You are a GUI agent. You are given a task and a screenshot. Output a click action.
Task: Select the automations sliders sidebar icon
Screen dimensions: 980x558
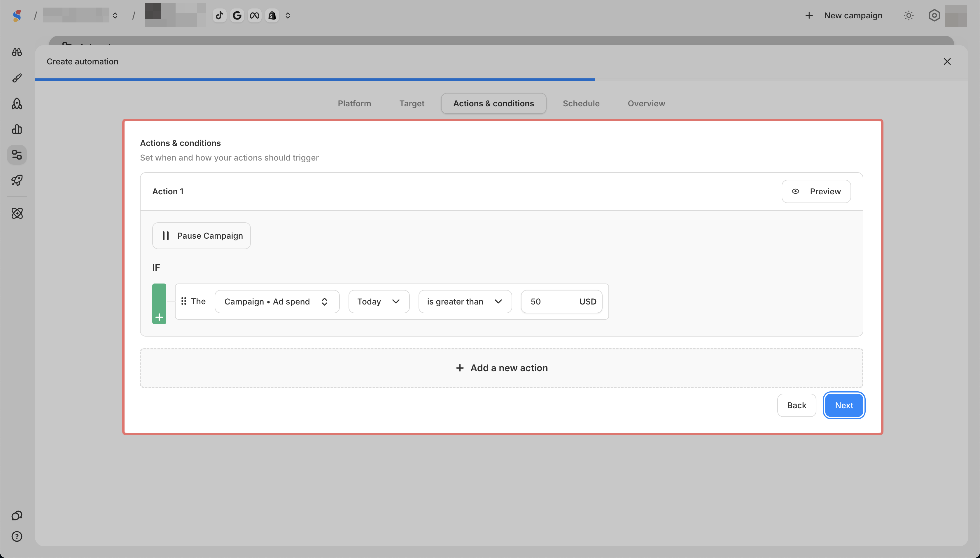(x=17, y=155)
